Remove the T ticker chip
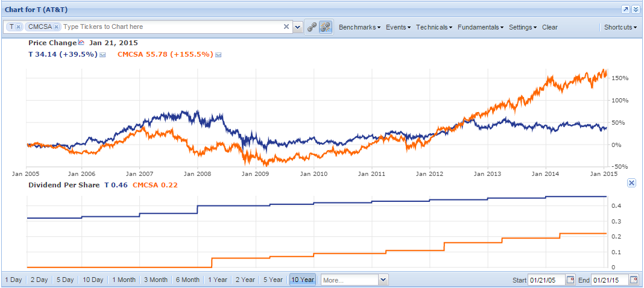644x288 pixels. tap(19, 27)
